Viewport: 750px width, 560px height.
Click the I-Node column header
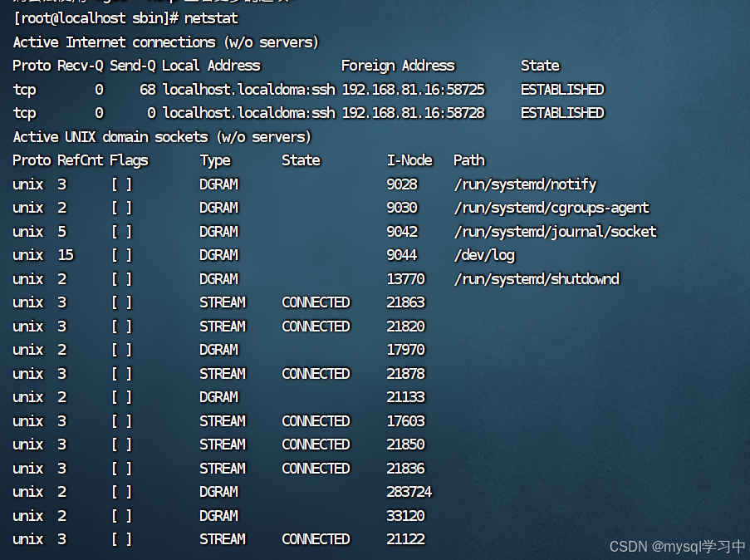pyautogui.click(x=409, y=160)
